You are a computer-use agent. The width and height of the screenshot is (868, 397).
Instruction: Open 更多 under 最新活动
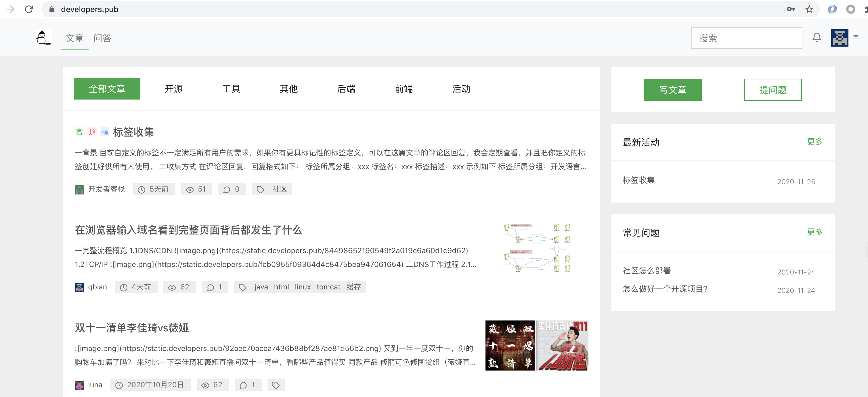click(x=815, y=142)
